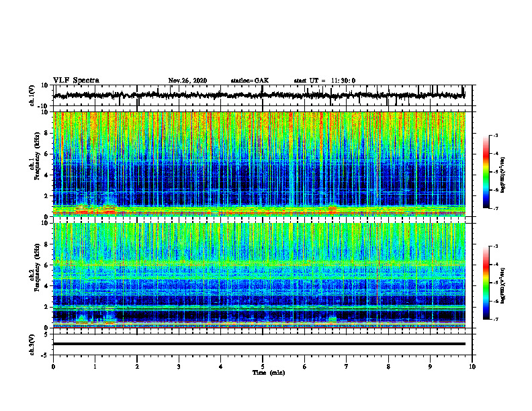
Task: Click the "ch.1(V)" waveform axis label
Action: pos(32,95)
